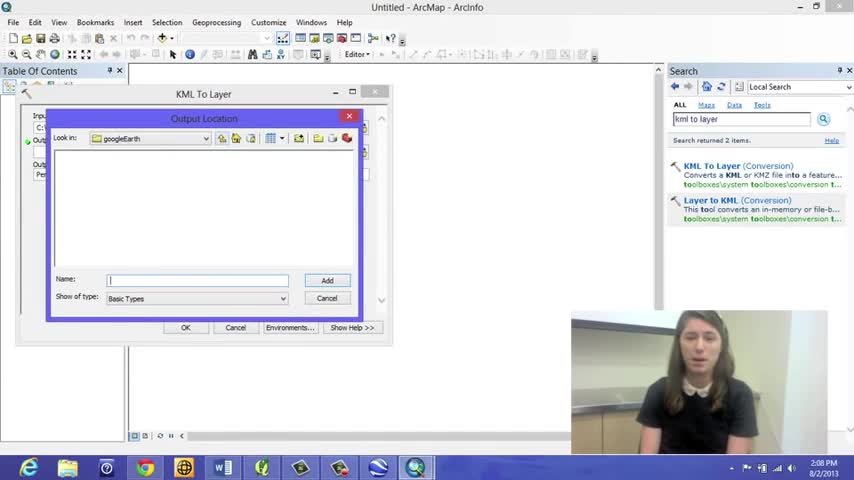Click the kml to layer search box

click(x=742, y=119)
